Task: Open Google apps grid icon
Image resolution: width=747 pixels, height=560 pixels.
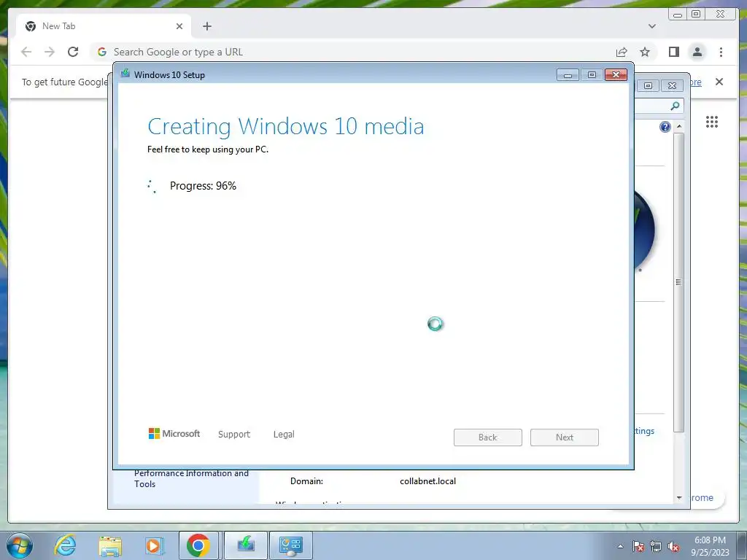Action: tap(712, 122)
